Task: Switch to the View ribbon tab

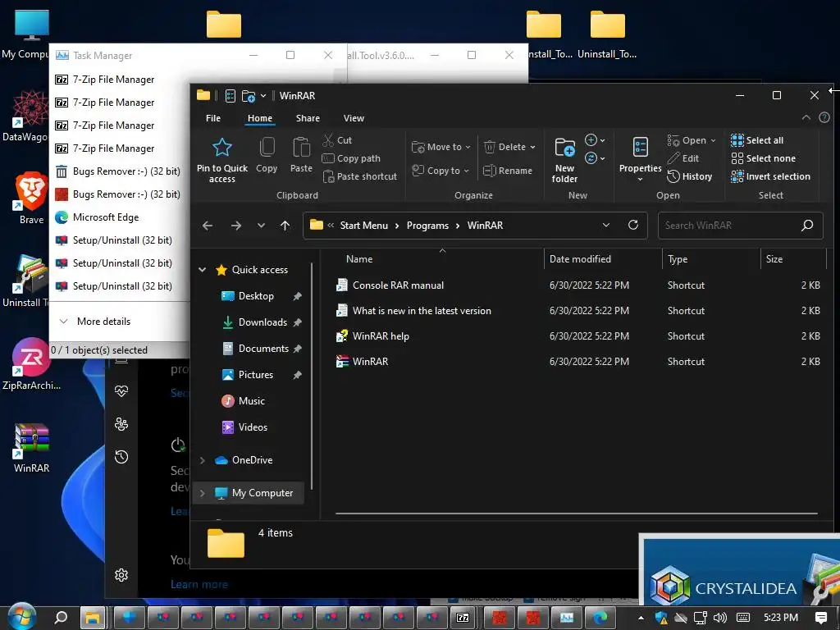Action: (x=354, y=118)
